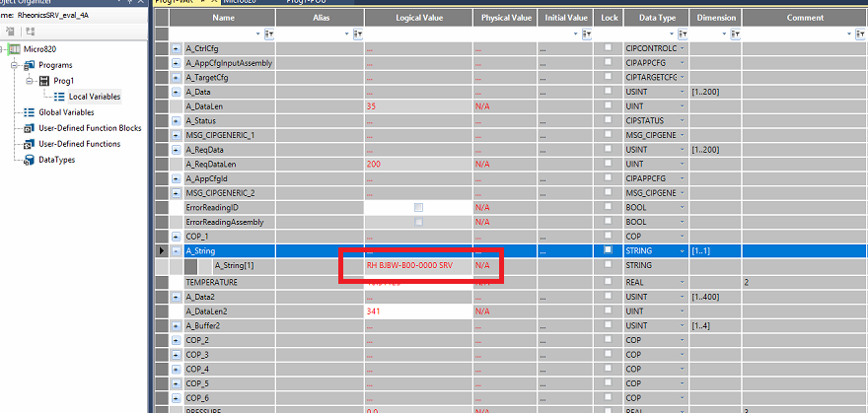Open Data Type dropdown for A_String
The height and width of the screenshot is (413, 868).
[682, 251]
